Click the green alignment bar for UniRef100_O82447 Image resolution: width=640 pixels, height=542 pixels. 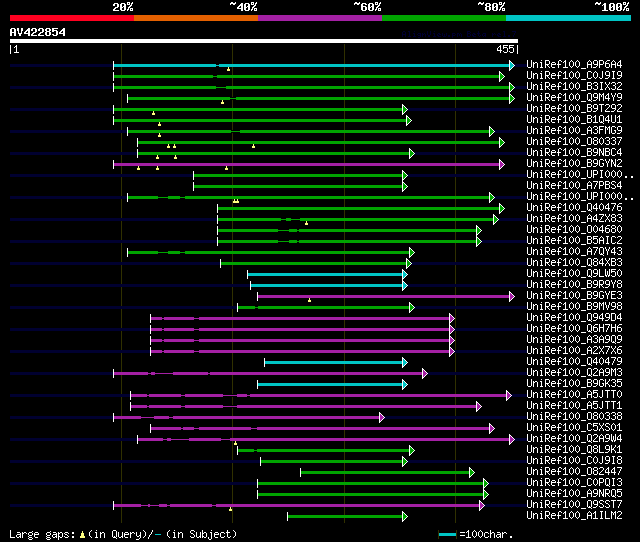(x=387, y=473)
